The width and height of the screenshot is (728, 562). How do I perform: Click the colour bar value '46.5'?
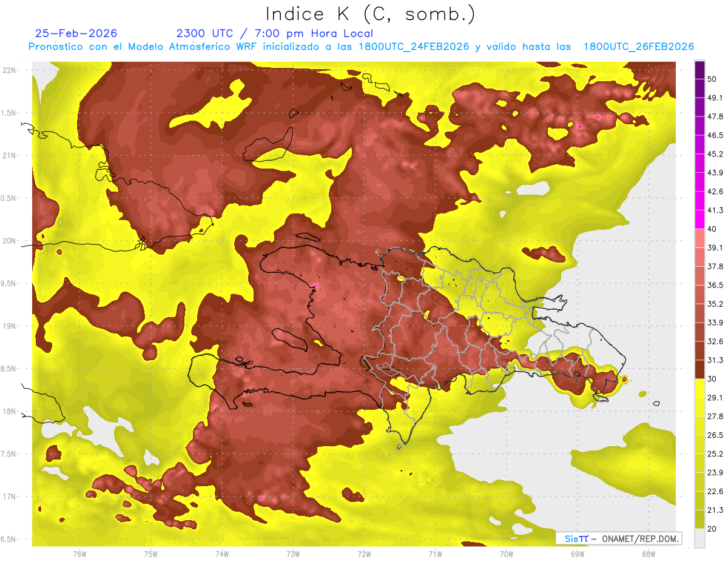pos(715,135)
